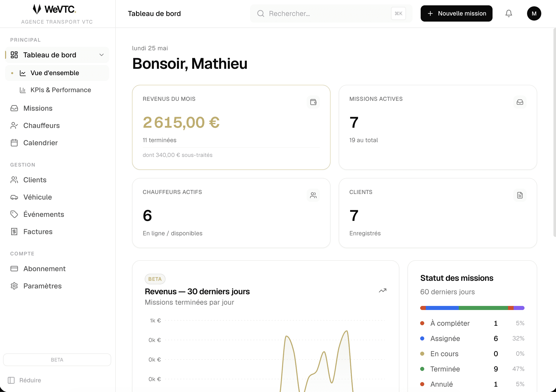Click the inbox icon in Missions actives card
This screenshot has width=556, height=392.
[x=520, y=102]
